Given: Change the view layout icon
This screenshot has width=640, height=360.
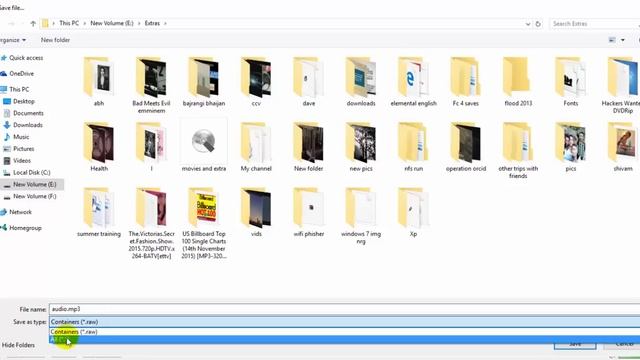Looking at the screenshot, I should (x=612, y=40).
